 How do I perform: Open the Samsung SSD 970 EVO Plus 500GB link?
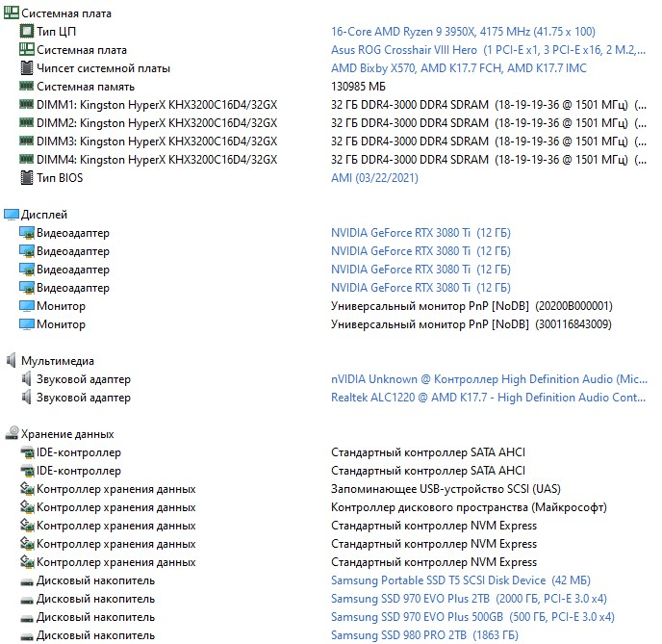click(x=472, y=617)
